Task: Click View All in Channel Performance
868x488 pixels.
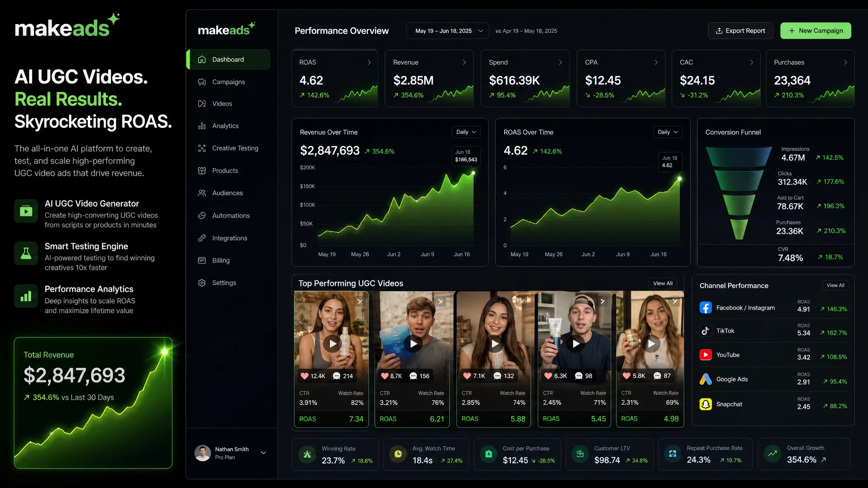Action: (x=836, y=286)
